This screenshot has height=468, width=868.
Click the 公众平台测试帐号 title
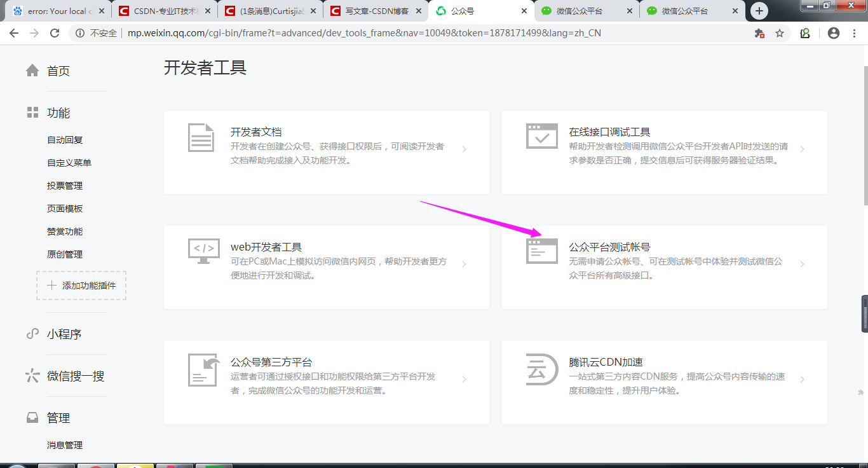click(x=609, y=247)
